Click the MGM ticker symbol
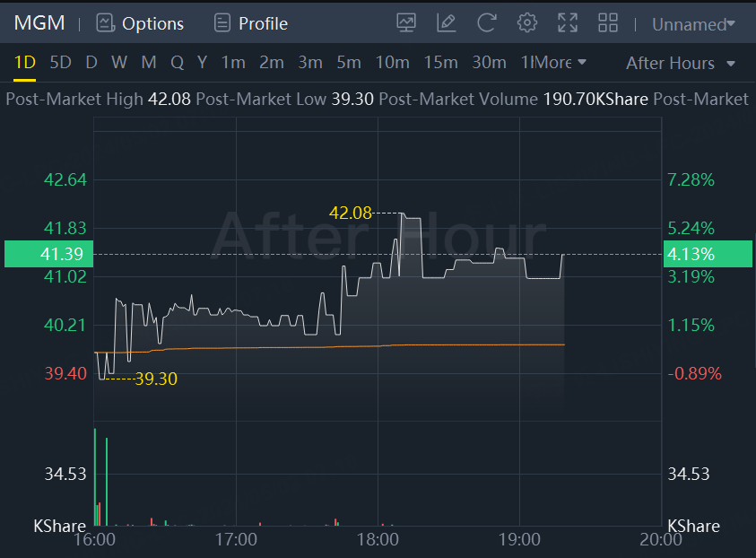This screenshot has width=756, height=558. [x=39, y=23]
